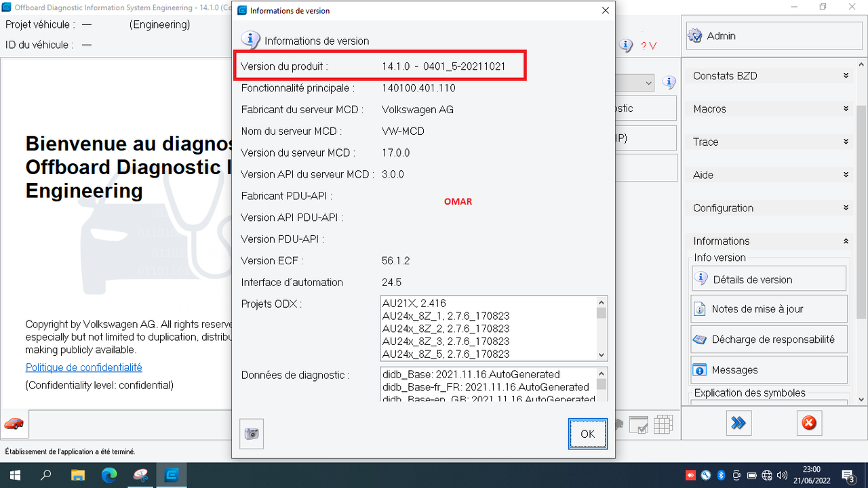Open Windows taskbar search
This screenshot has height=488, width=868.
(46, 475)
